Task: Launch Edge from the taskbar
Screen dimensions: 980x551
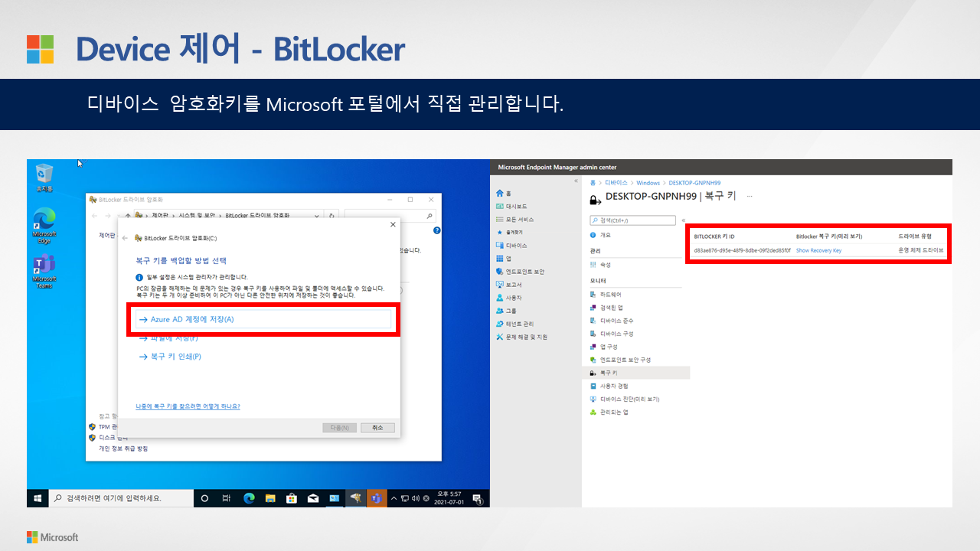Action: coord(248,498)
